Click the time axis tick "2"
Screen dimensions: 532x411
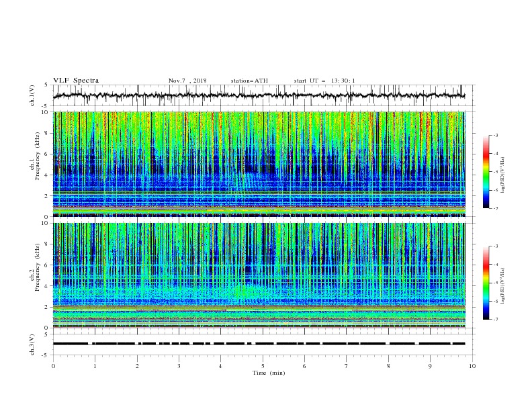click(x=137, y=366)
